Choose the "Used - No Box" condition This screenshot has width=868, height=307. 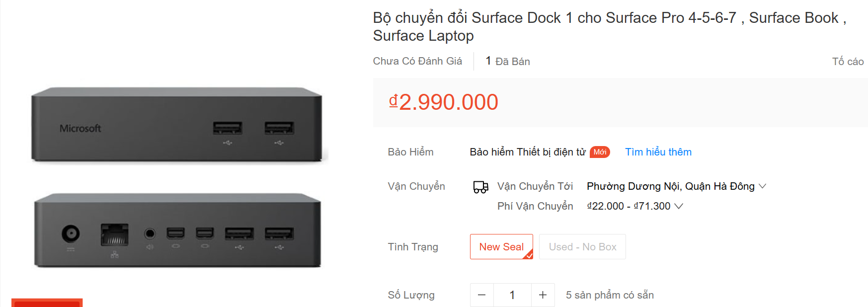pyautogui.click(x=582, y=247)
